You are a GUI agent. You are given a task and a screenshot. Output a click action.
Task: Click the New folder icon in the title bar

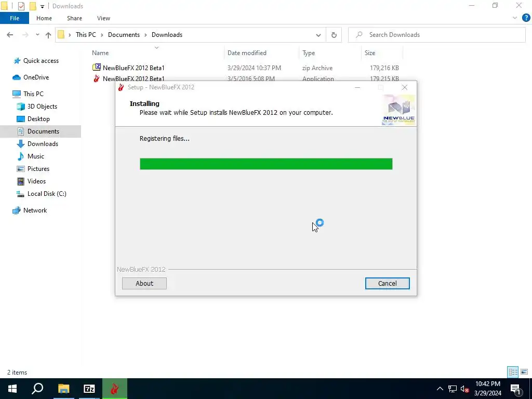point(33,6)
